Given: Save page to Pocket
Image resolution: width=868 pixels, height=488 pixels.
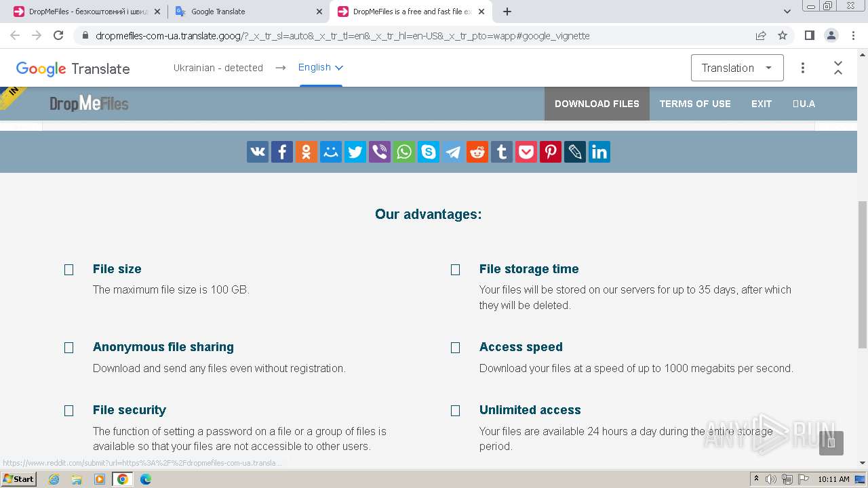Looking at the screenshot, I should click(526, 152).
